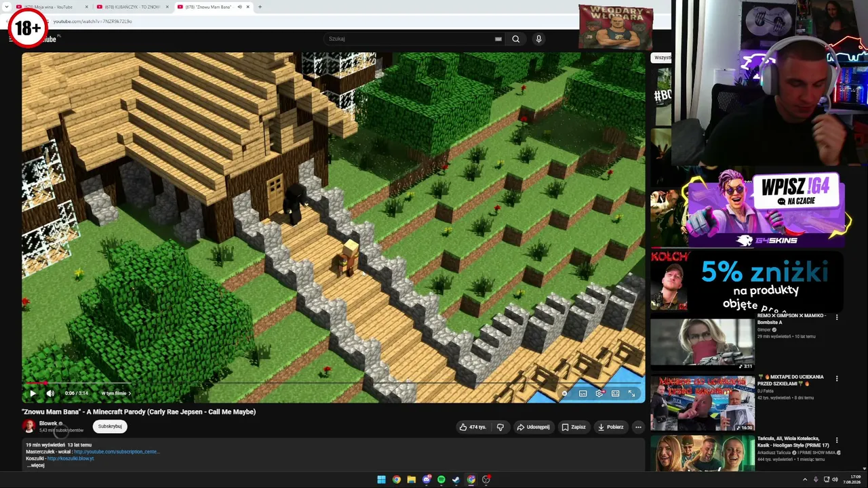Subscribe to Blowek with Subskrybuj button

coord(110,426)
